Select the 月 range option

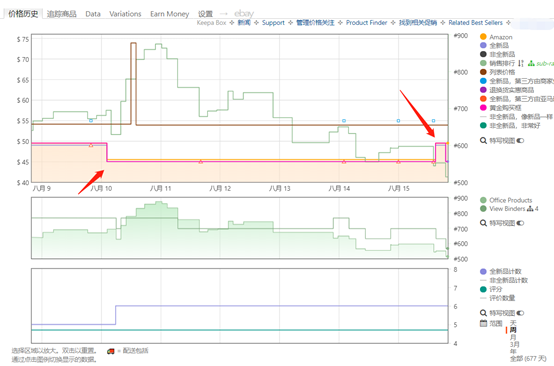tap(513, 337)
